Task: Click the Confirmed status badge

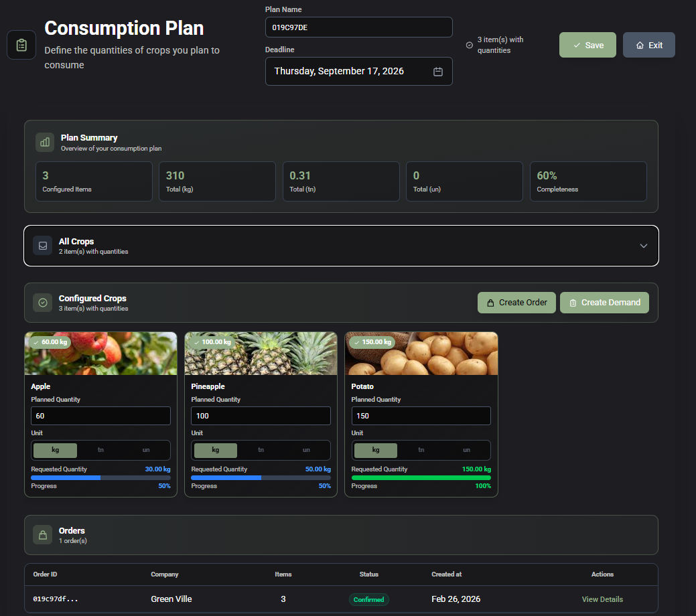Action: pos(369,599)
